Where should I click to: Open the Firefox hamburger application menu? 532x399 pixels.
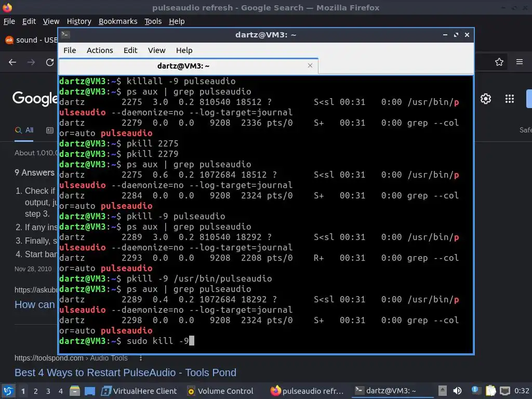tap(520, 62)
